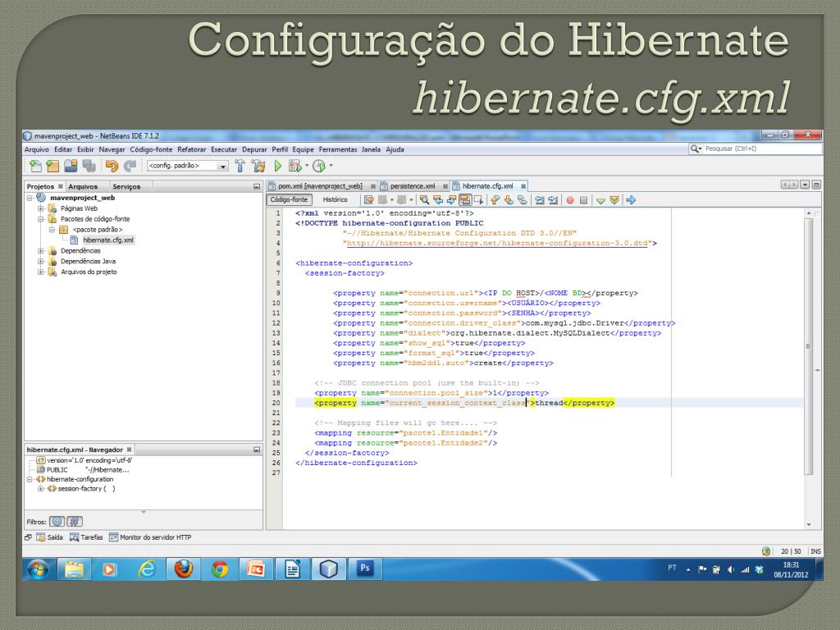Open the Ferramentas menu
Screen dimensions: 840x630
[337, 149]
